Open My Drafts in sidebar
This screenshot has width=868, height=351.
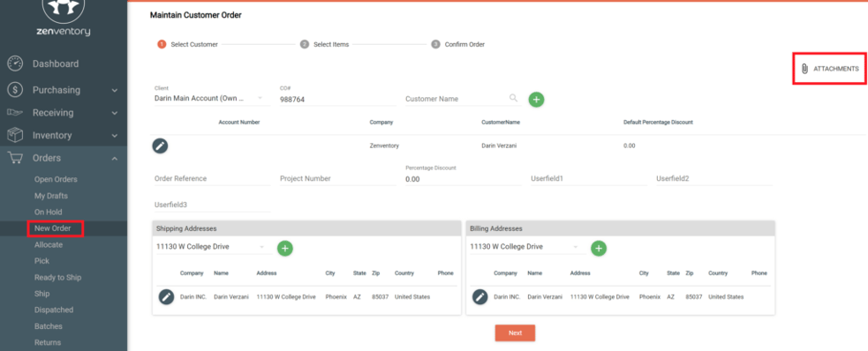click(51, 196)
